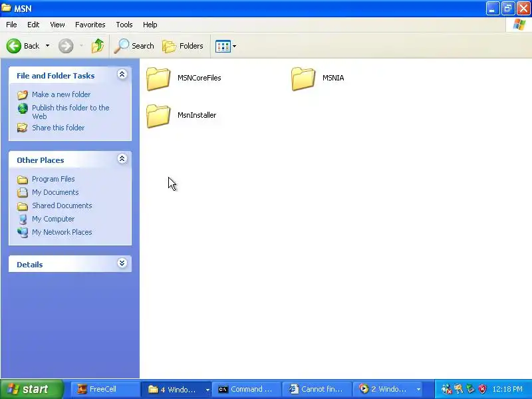Open the Help menu
The width and height of the screenshot is (532, 399).
tap(150, 25)
